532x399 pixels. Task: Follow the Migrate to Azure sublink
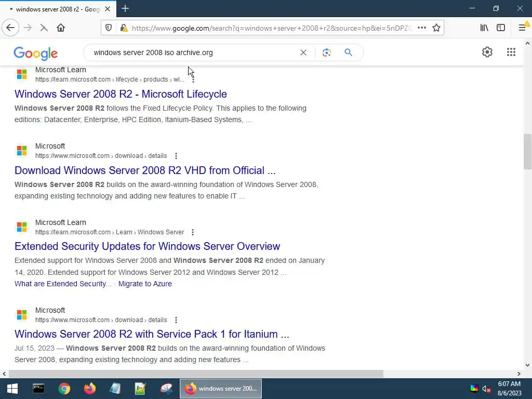tap(145, 284)
